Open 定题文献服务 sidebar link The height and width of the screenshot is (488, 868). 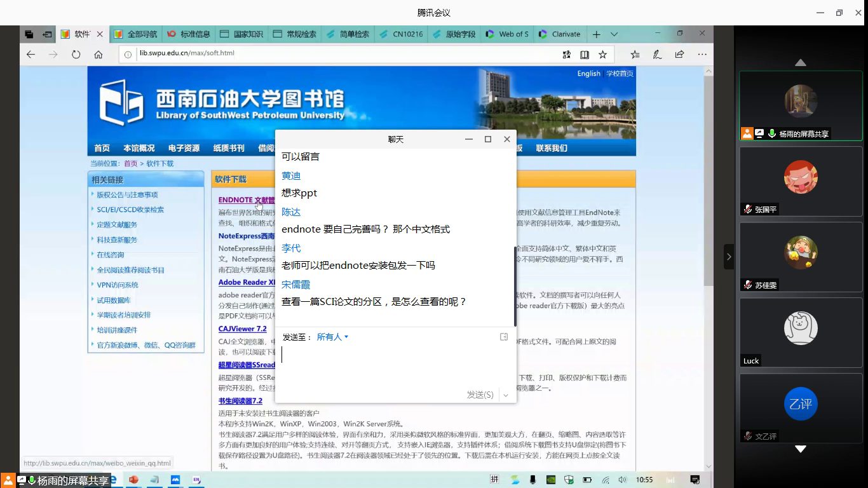coord(117,225)
